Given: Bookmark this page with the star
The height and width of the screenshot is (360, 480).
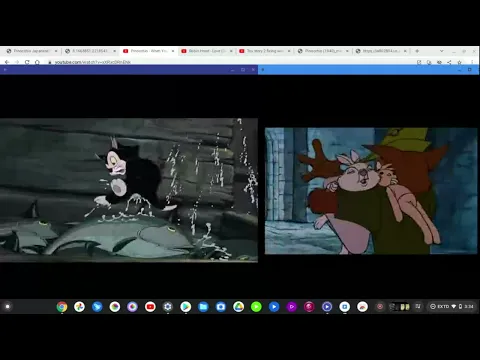Looking at the screenshot, I should click(x=459, y=62).
